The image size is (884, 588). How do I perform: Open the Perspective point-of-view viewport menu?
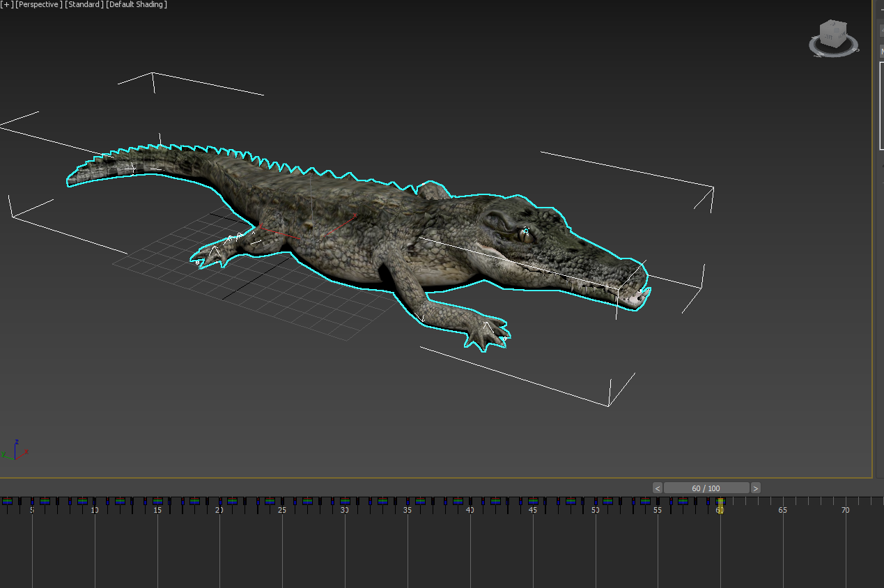coord(40,4)
